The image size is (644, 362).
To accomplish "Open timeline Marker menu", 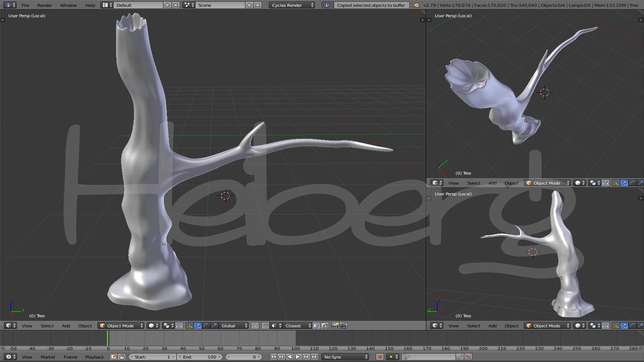I will click(x=48, y=357).
